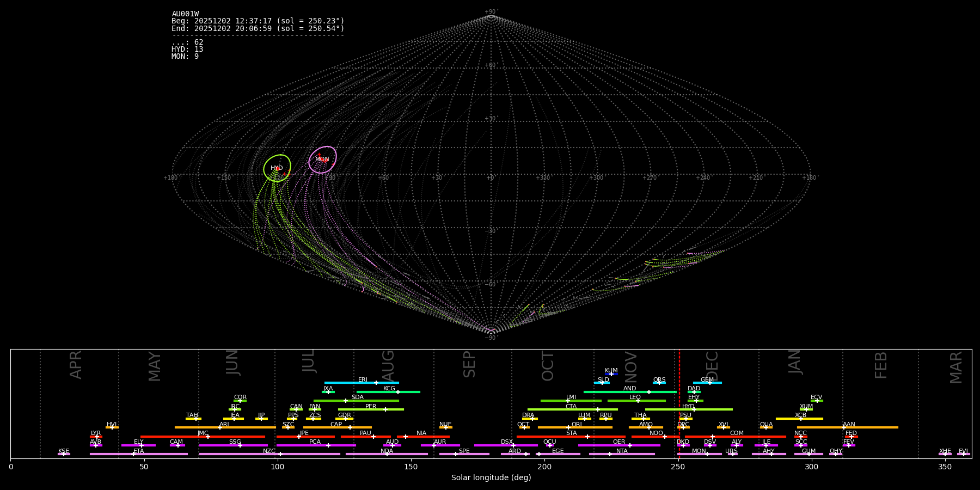Viewport: 980px width, 490px height.
Task: Click the white peak marker on GEM bar
Action: [709, 383]
